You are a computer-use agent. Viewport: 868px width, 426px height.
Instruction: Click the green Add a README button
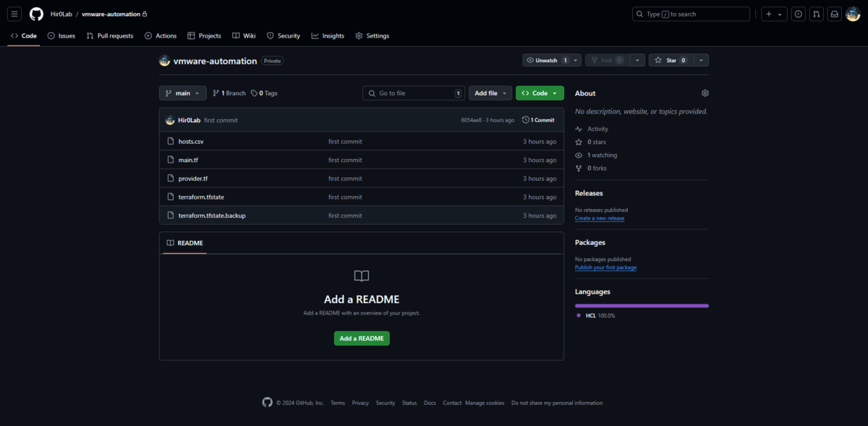pyautogui.click(x=362, y=338)
